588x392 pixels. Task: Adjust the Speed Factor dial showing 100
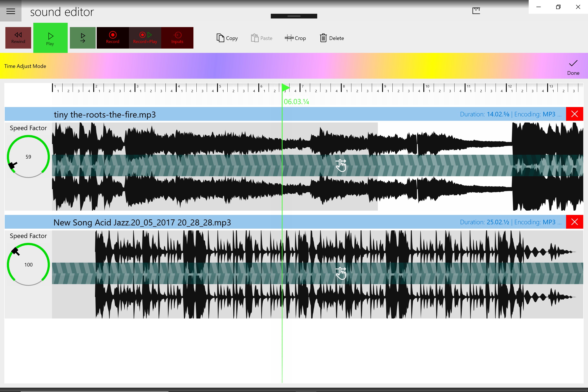pos(28,265)
